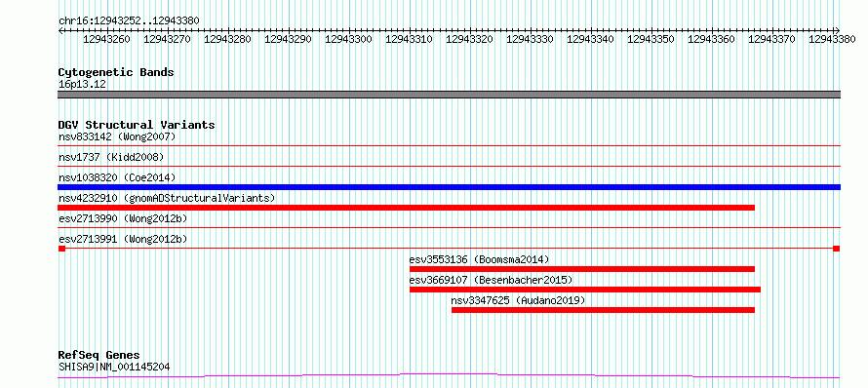Image resolution: width=868 pixels, height=388 pixels.
Task: Click the chr16:12943252..12943380 region label
Action: (x=129, y=21)
